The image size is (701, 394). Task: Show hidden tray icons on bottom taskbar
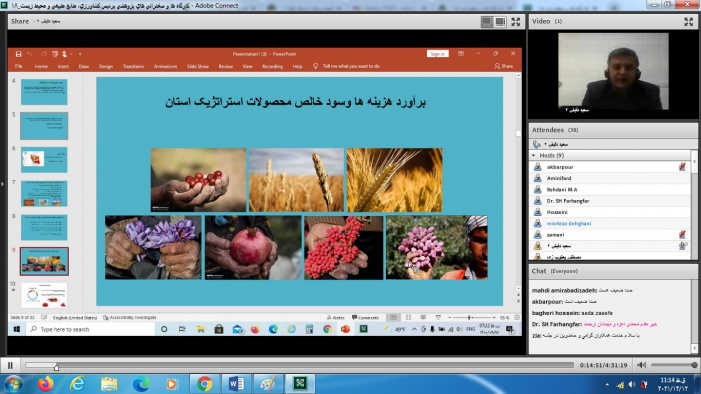click(607, 384)
